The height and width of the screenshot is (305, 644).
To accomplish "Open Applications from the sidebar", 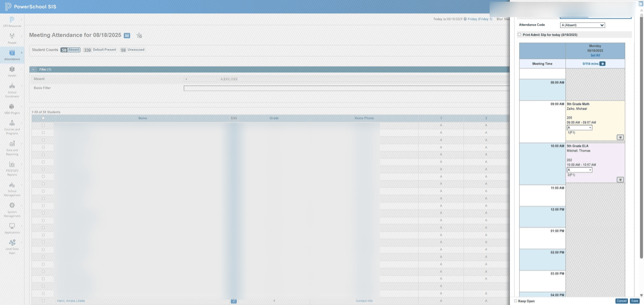I will (12, 228).
